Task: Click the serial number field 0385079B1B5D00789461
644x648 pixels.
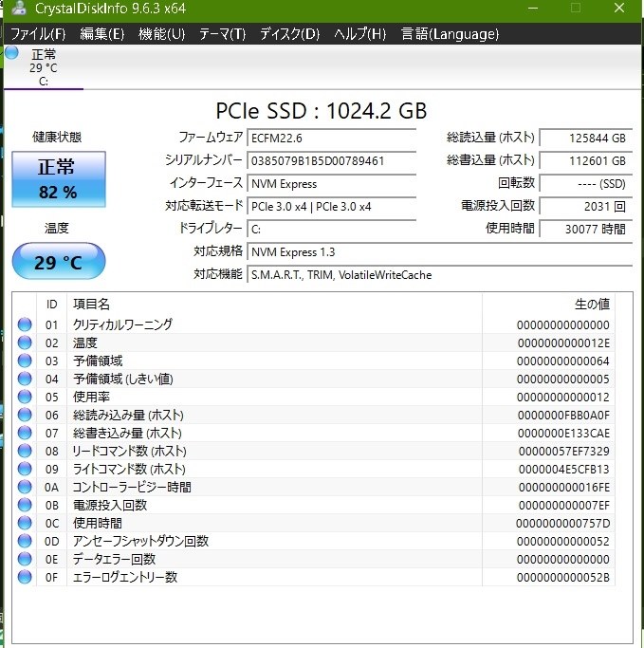Action: (x=331, y=160)
